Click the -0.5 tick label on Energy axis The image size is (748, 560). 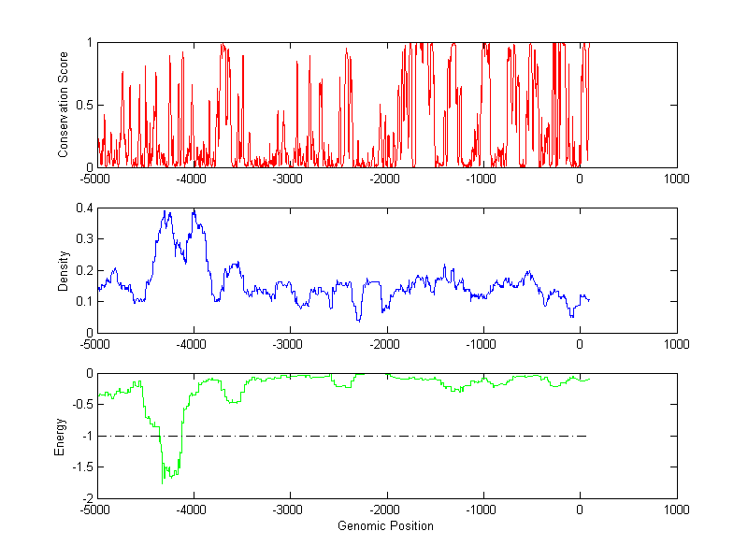pyautogui.click(x=80, y=405)
